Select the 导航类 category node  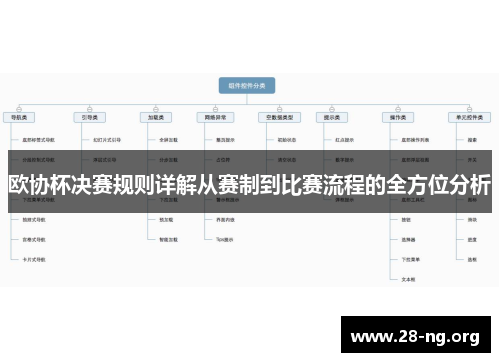pyautogui.click(x=19, y=117)
